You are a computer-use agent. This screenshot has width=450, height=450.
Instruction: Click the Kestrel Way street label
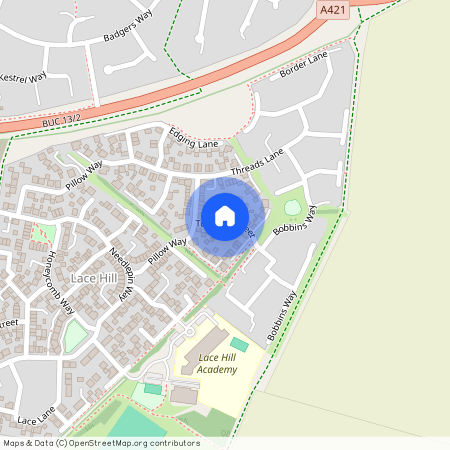coord(23,78)
